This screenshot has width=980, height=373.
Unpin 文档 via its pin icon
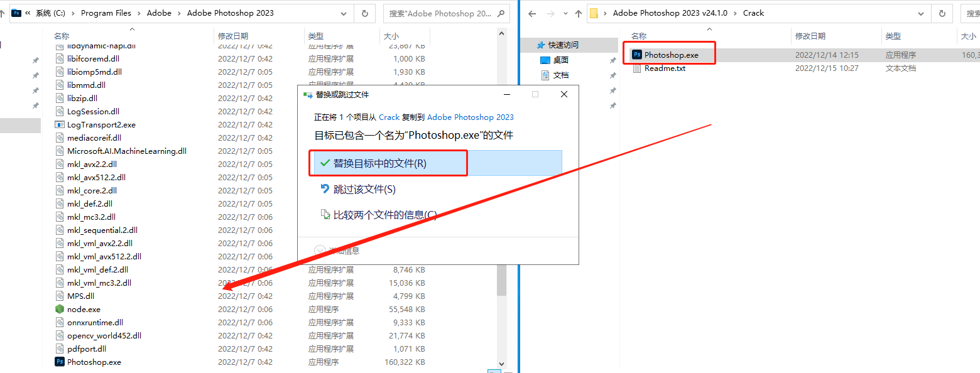pyautogui.click(x=612, y=75)
